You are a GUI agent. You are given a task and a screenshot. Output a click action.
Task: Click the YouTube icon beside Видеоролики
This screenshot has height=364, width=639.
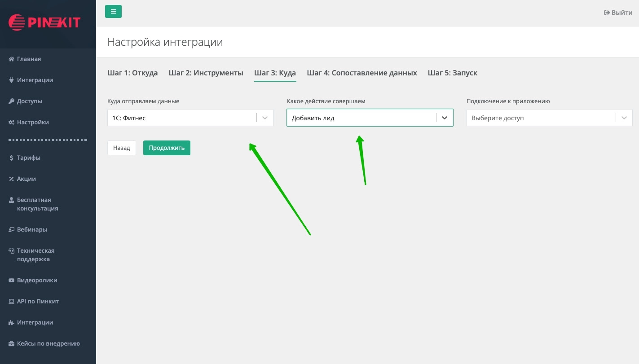click(12, 281)
